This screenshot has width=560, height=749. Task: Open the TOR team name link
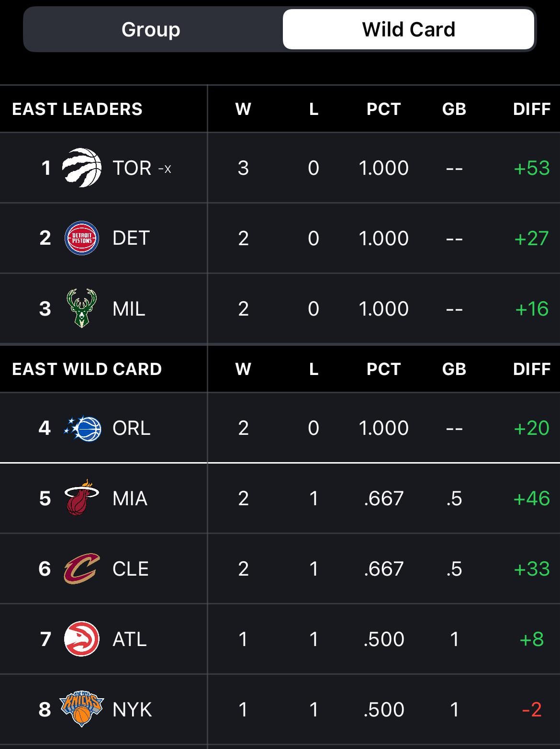point(132,168)
